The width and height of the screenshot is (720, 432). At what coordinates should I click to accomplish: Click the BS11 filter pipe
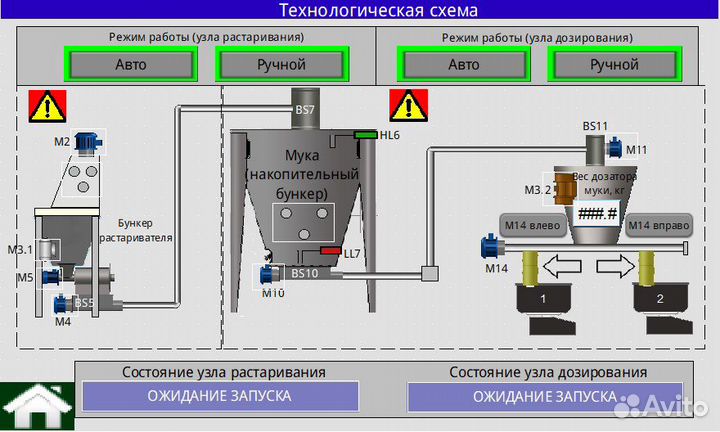(595, 149)
